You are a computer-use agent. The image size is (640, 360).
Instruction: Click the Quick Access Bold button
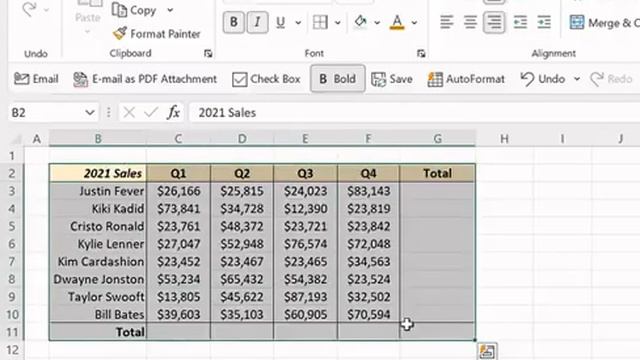pos(338,79)
